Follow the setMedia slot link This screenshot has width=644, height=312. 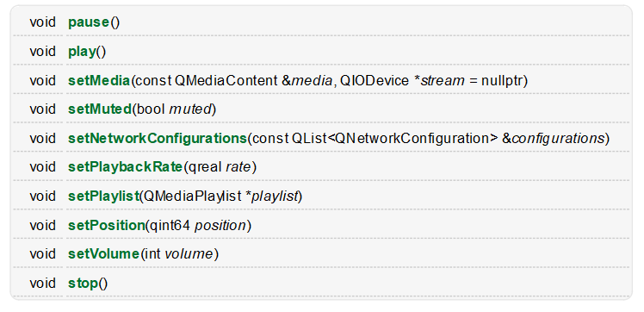click(x=99, y=80)
